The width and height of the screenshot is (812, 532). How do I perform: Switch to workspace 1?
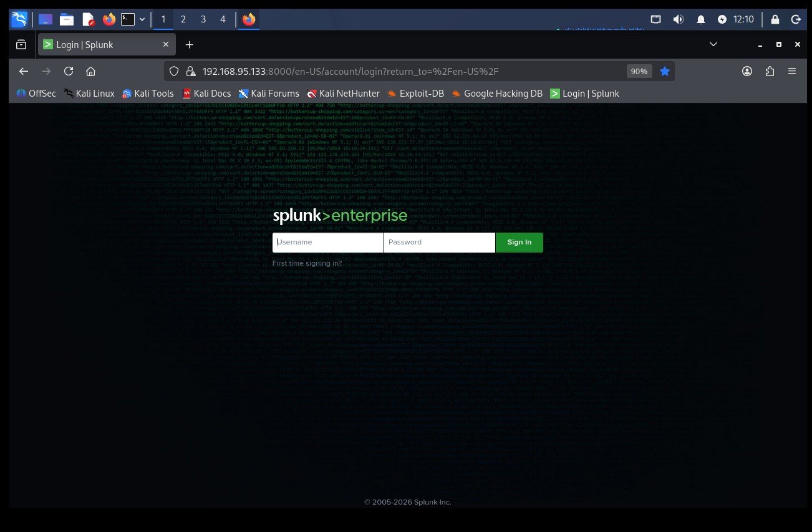tap(163, 19)
